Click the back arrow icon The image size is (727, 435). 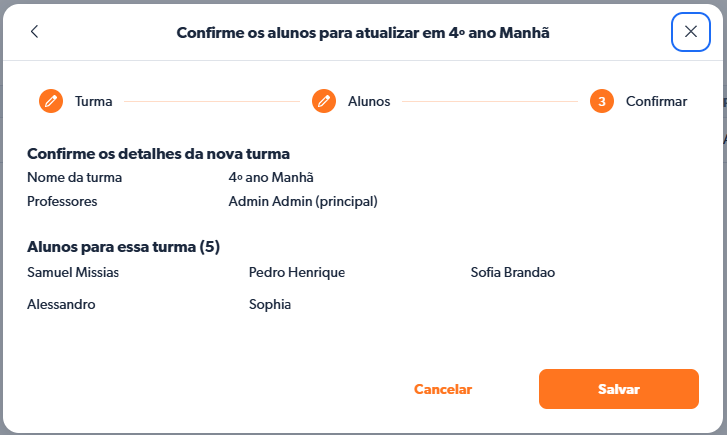tap(35, 32)
